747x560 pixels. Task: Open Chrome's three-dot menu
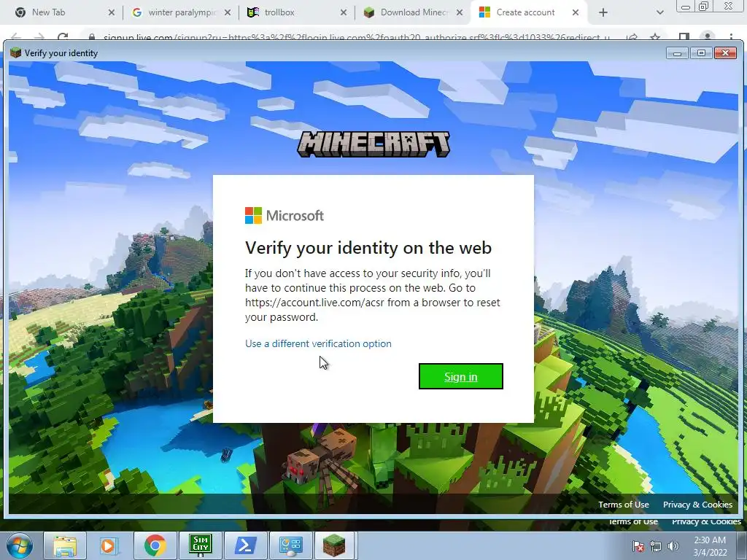click(x=731, y=36)
